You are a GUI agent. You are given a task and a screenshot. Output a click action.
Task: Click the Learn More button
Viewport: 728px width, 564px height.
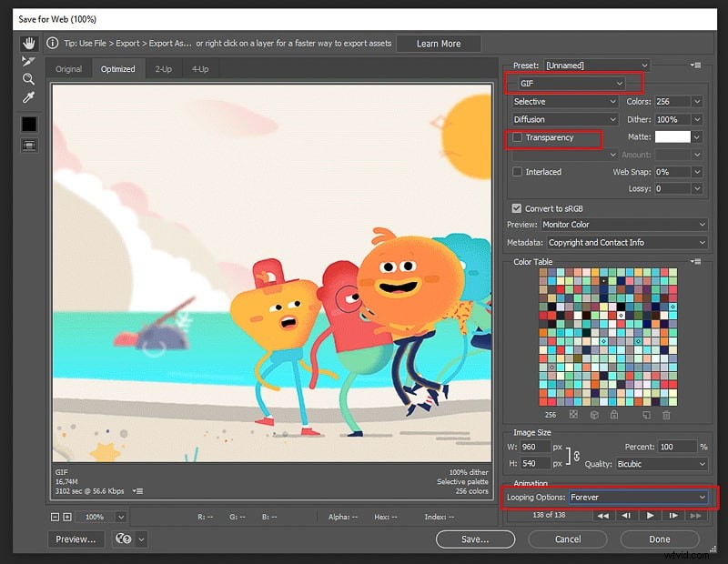439,43
